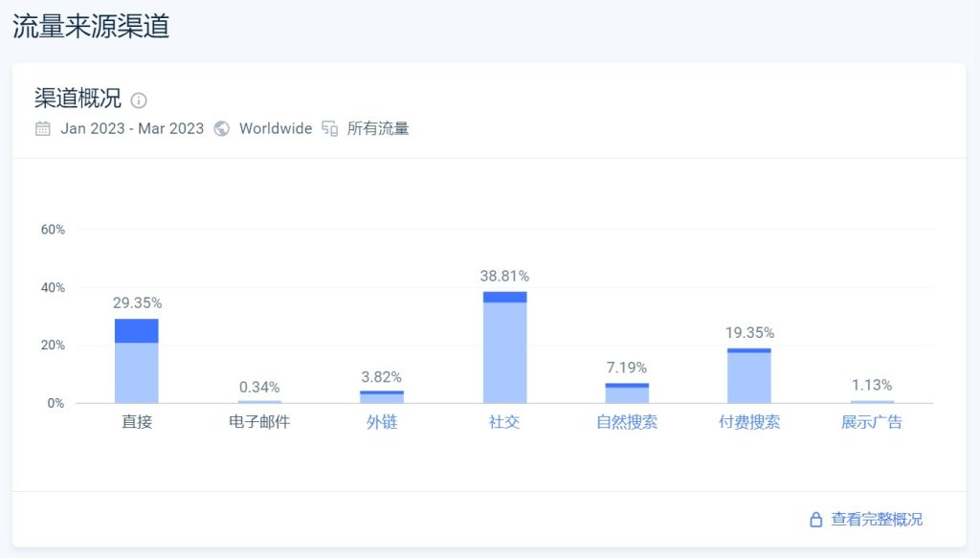The image size is (980, 558).
Task: Open the 查看完整概况 link
Action: [x=877, y=520]
